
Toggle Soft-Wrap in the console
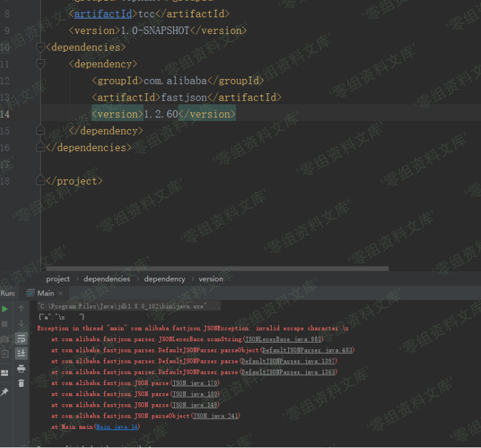[21, 339]
